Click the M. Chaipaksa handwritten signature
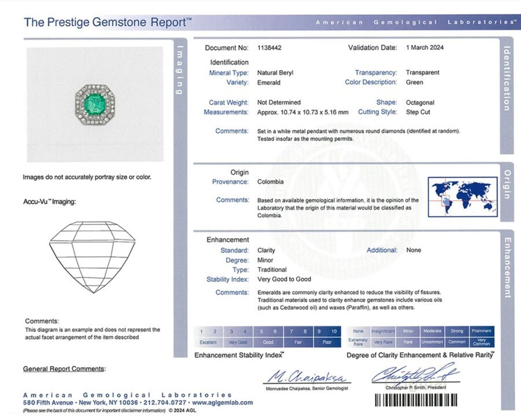The height and width of the screenshot is (420, 521). pos(307,376)
